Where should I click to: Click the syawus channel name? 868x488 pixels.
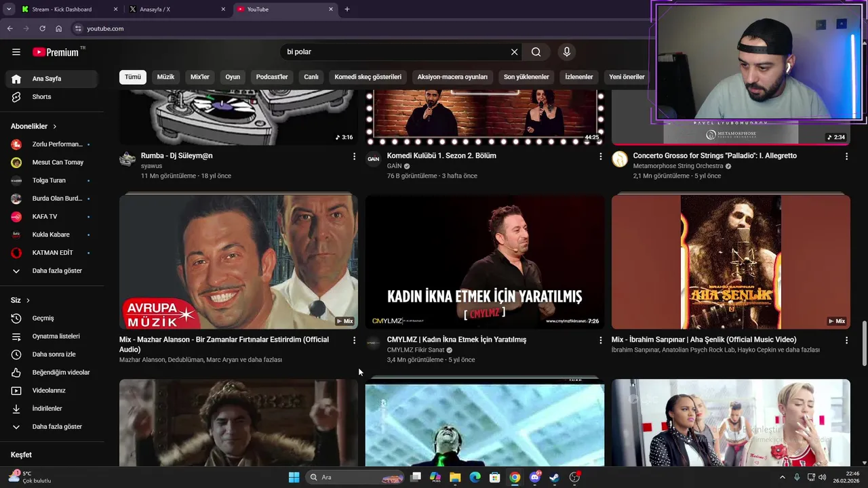151,166
